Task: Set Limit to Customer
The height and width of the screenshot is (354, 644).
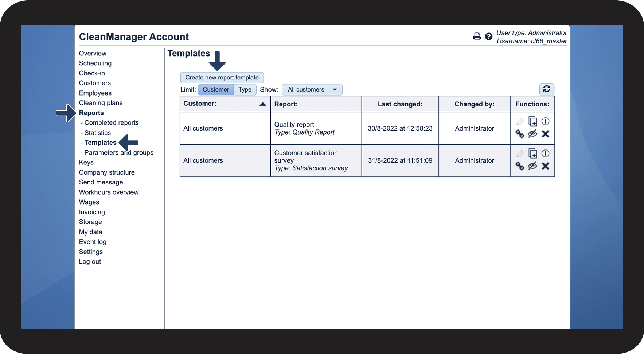Action: [x=216, y=89]
